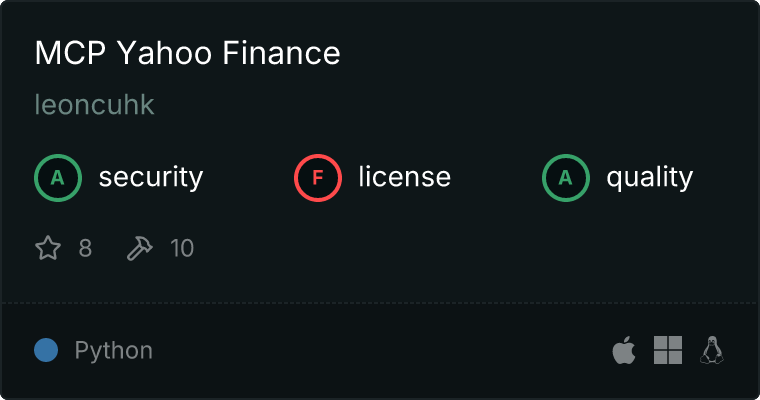The width and height of the screenshot is (760, 400).
Task: Click the green quality grade A badge
Action: click(566, 178)
